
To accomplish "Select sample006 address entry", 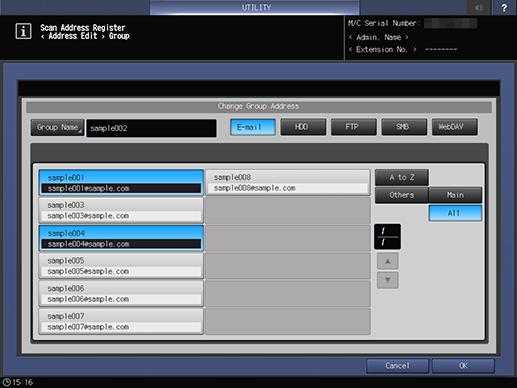I will 121,293.
